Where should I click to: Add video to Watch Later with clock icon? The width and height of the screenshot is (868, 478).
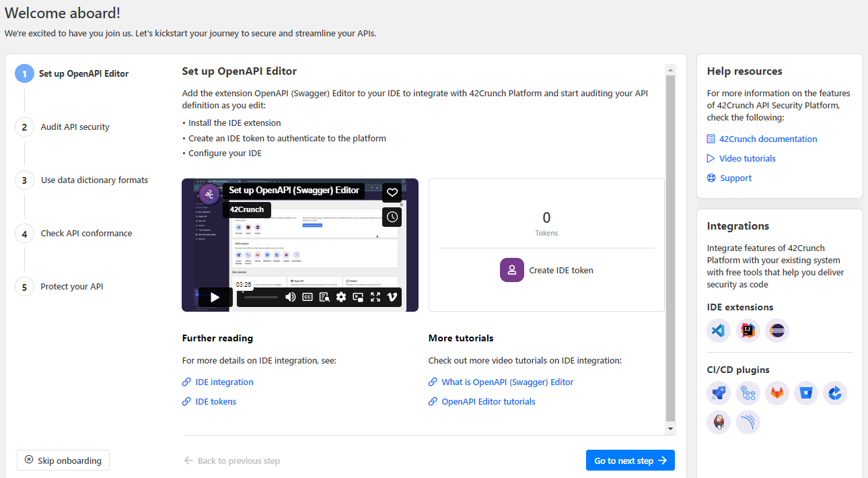(392, 217)
